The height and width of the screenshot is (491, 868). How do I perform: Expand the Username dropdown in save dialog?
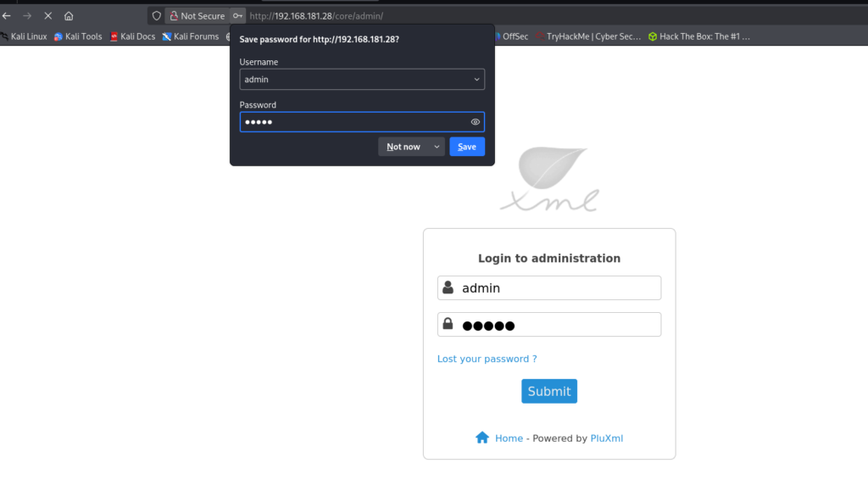coord(476,80)
